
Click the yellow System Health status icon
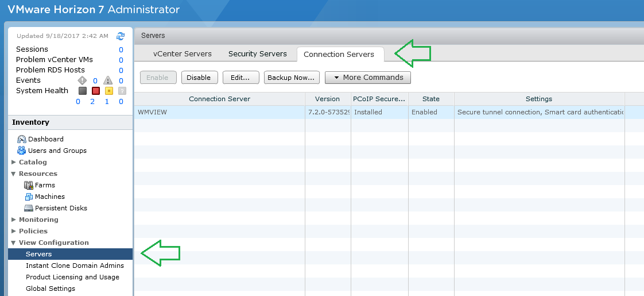tap(108, 91)
